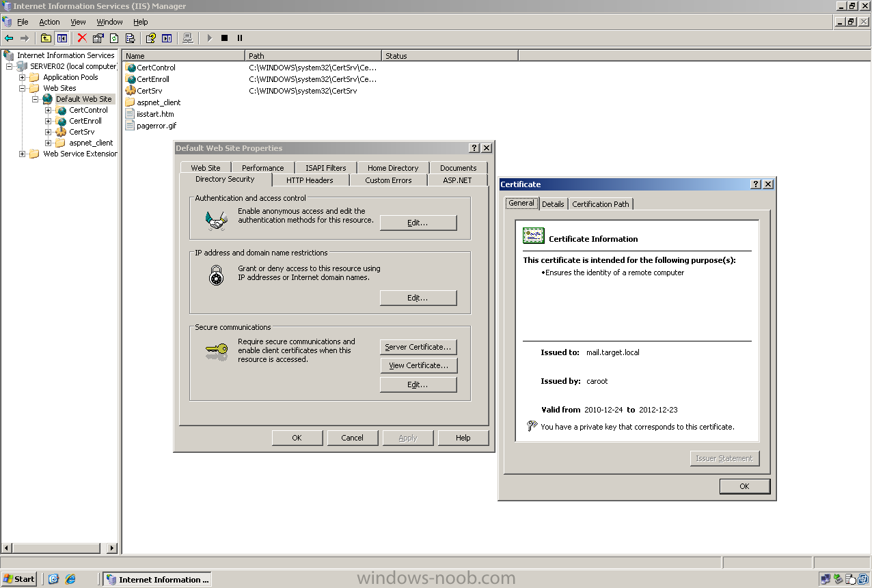Click the SERVER02 computer icon in the tree

[23, 66]
